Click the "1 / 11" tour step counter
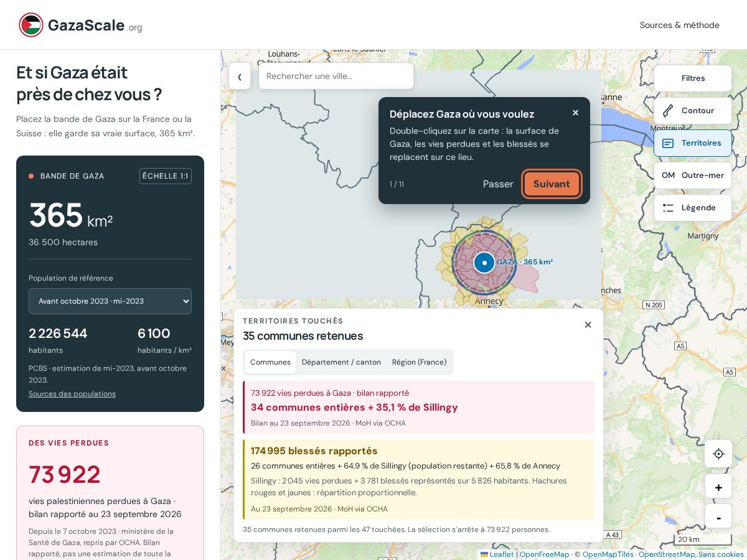 click(x=397, y=184)
